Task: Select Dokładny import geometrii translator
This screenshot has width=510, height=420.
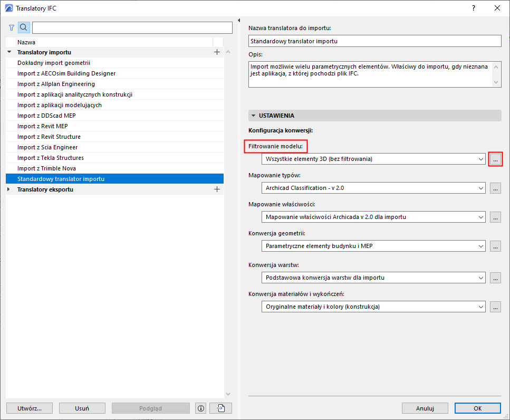Action: [114, 63]
